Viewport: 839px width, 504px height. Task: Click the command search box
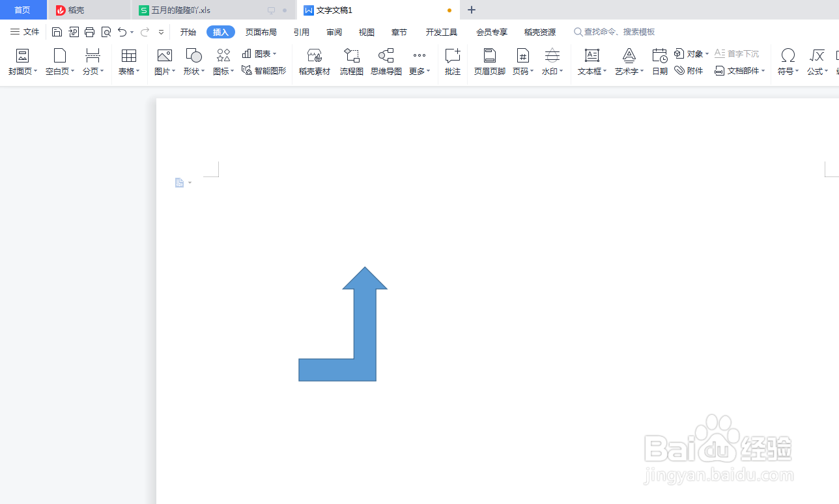point(614,32)
